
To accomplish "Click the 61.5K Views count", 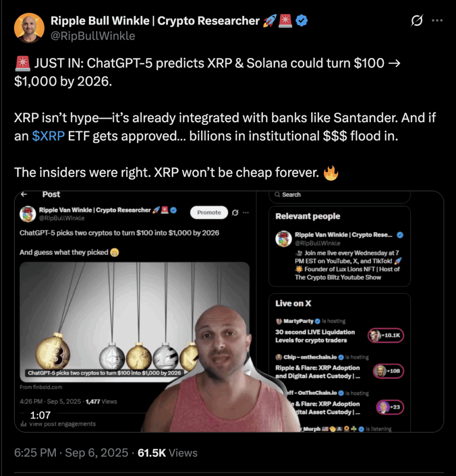I will tap(168, 453).
